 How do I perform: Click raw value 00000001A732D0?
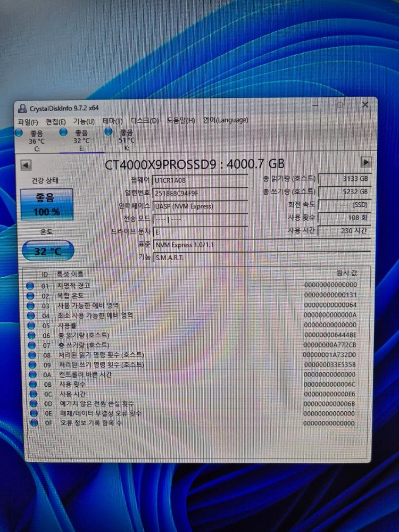pyautogui.click(x=329, y=354)
